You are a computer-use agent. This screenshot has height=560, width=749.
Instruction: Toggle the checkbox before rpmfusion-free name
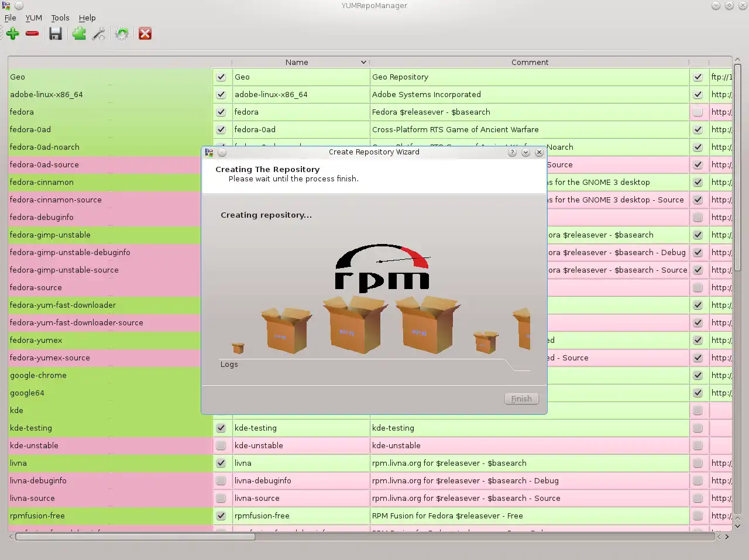pos(221,516)
